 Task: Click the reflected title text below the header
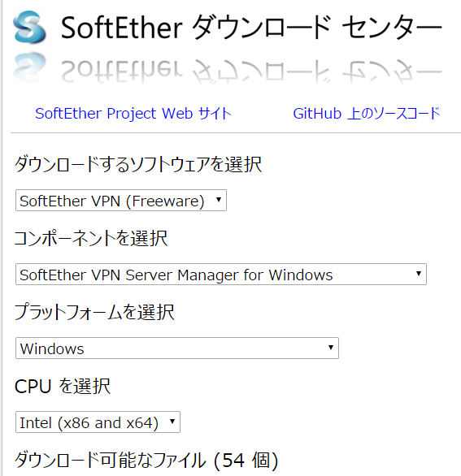(x=251, y=71)
